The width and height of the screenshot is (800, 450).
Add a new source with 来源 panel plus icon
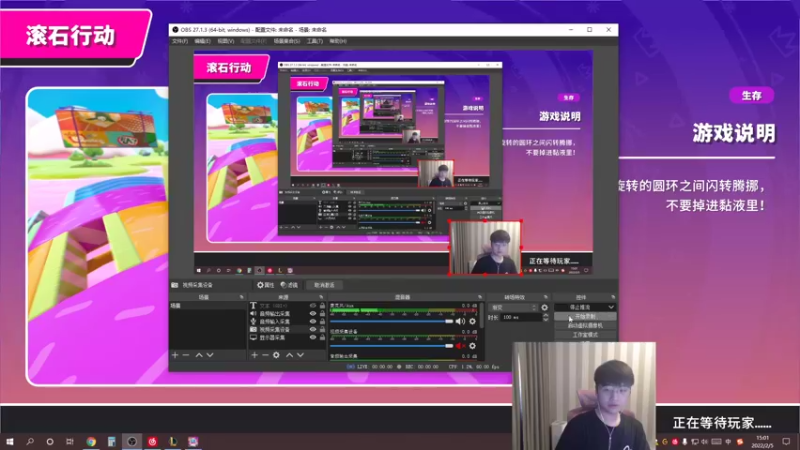[x=254, y=355]
